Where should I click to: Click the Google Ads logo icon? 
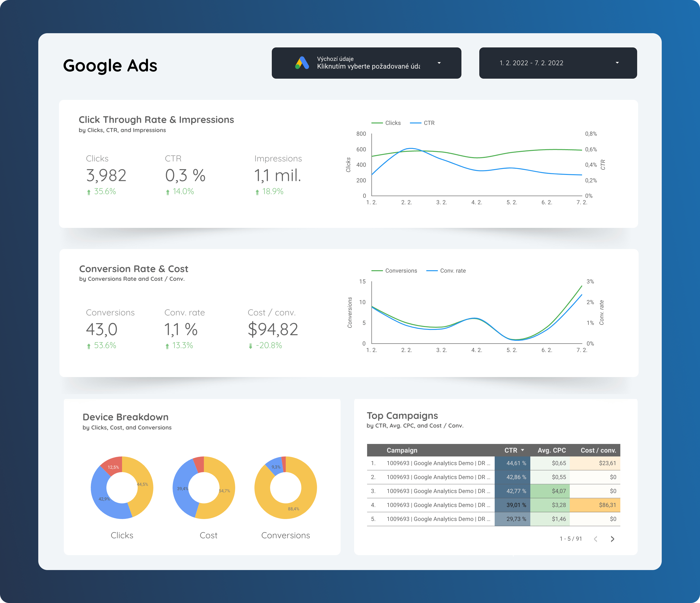(302, 63)
